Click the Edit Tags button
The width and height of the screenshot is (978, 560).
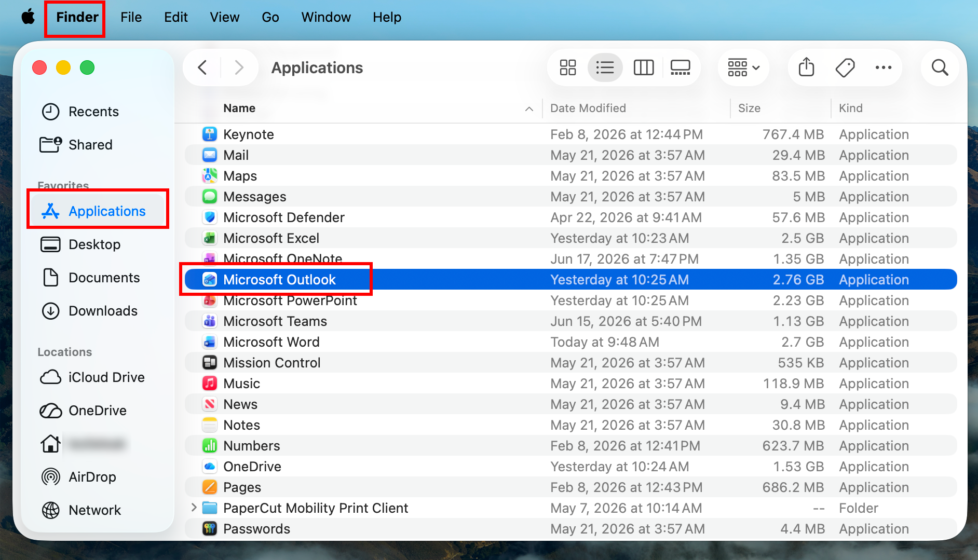(x=845, y=67)
